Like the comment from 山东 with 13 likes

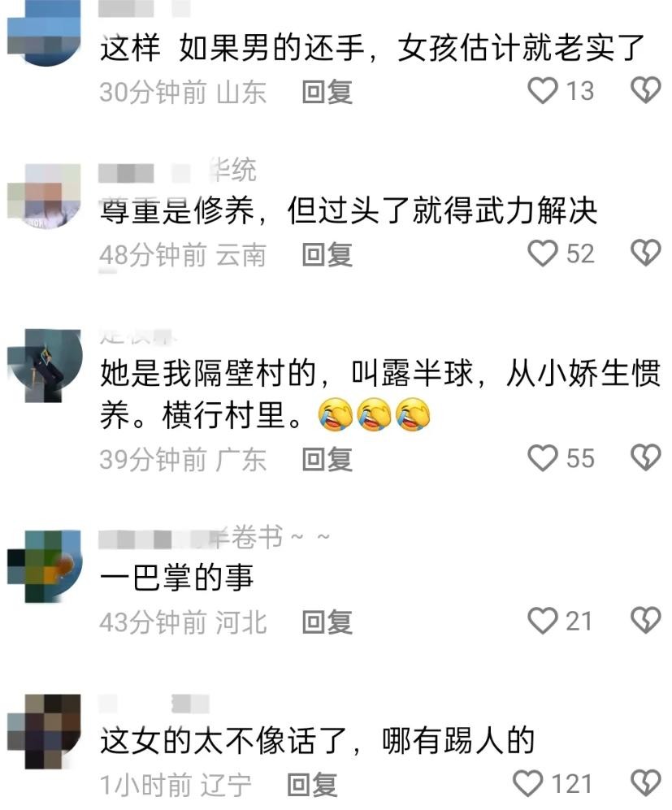(542, 90)
